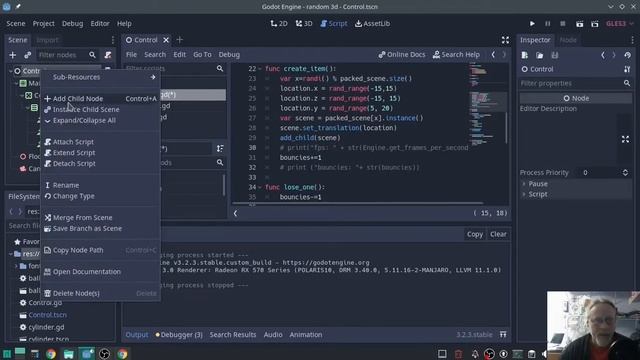Image resolution: width=640 pixels, height=360 pixels.
Task: Open the Debugger (3) panel
Action: tap(179, 335)
